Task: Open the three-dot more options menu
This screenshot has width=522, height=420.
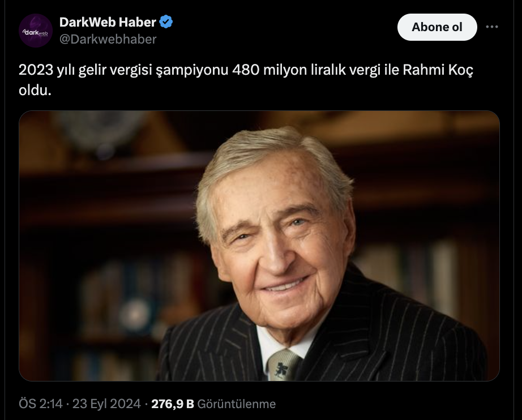Action: (492, 27)
